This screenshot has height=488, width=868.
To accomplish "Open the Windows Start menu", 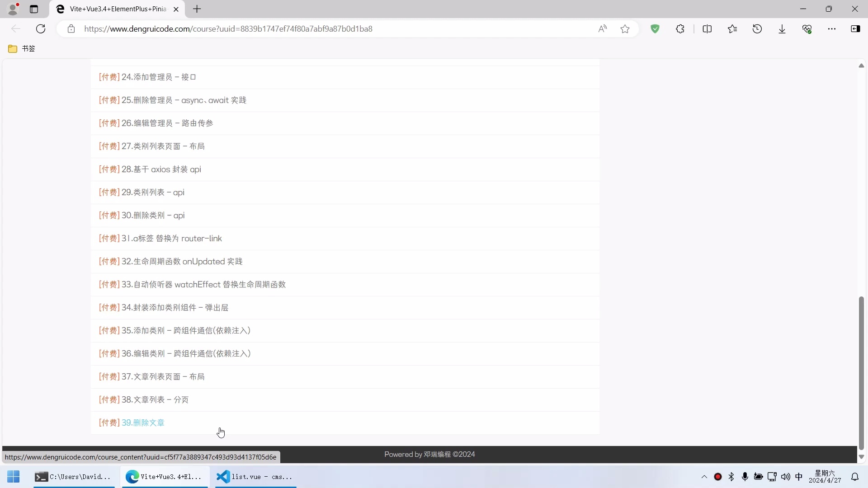I will click(x=13, y=477).
